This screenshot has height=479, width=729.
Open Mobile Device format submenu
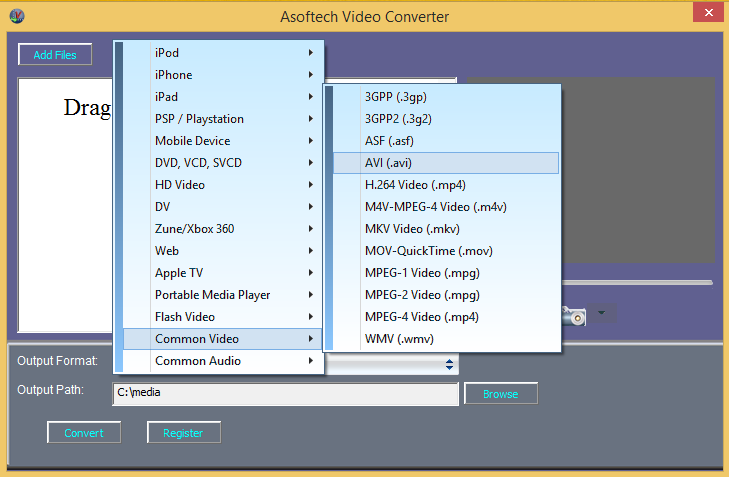223,141
